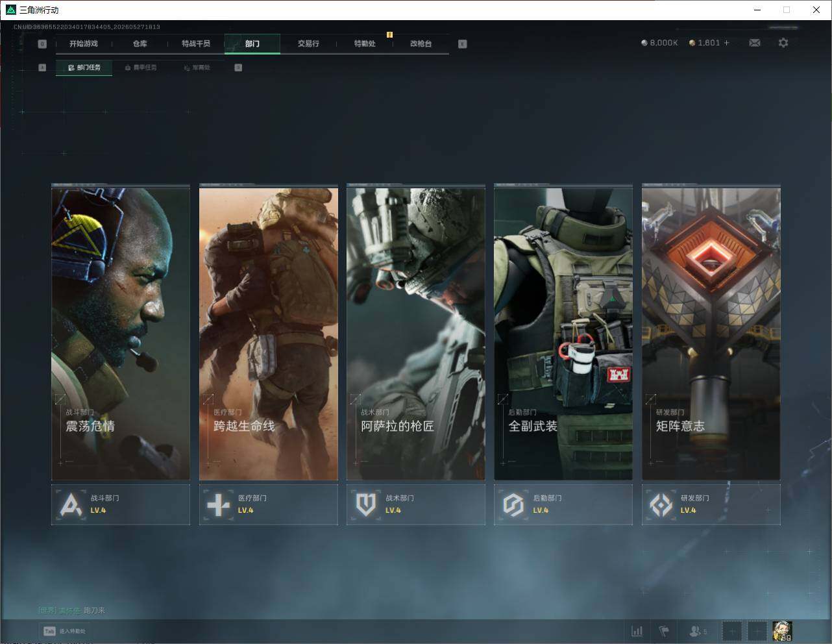This screenshot has width=832, height=644.
Task: Click the 8,000K currency balance
Action: click(659, 43)
